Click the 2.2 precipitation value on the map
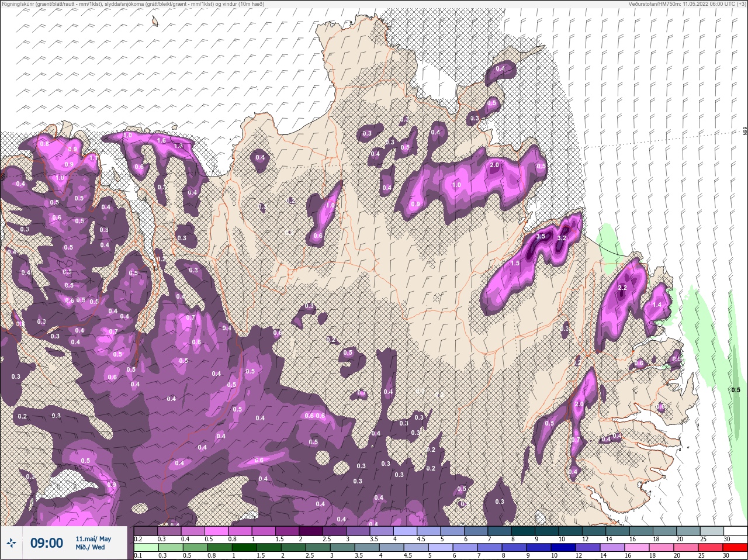748x560 pixels. [622, 288]
